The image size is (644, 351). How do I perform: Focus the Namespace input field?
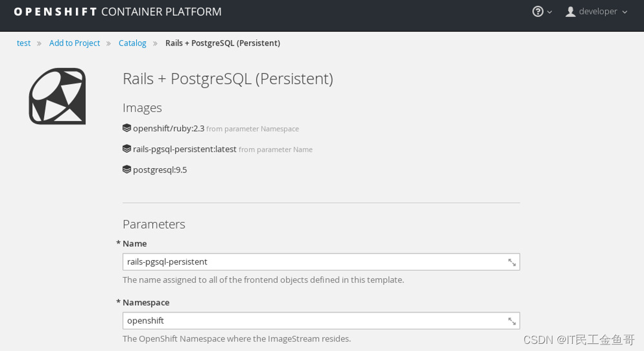pyautogui.click(x=314, y=321)
